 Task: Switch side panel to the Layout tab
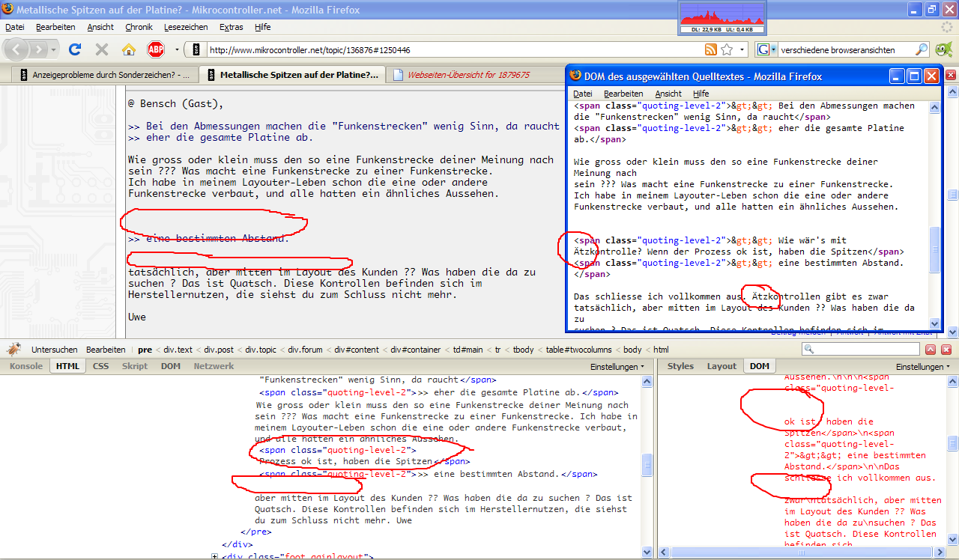721,366
